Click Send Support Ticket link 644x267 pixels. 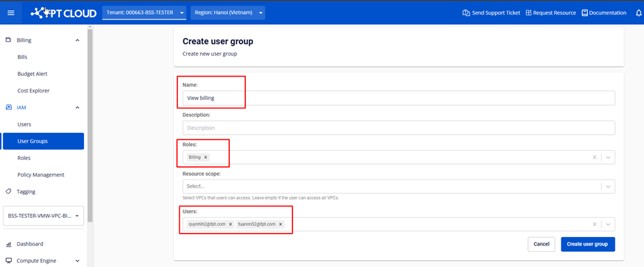[491, 13]
